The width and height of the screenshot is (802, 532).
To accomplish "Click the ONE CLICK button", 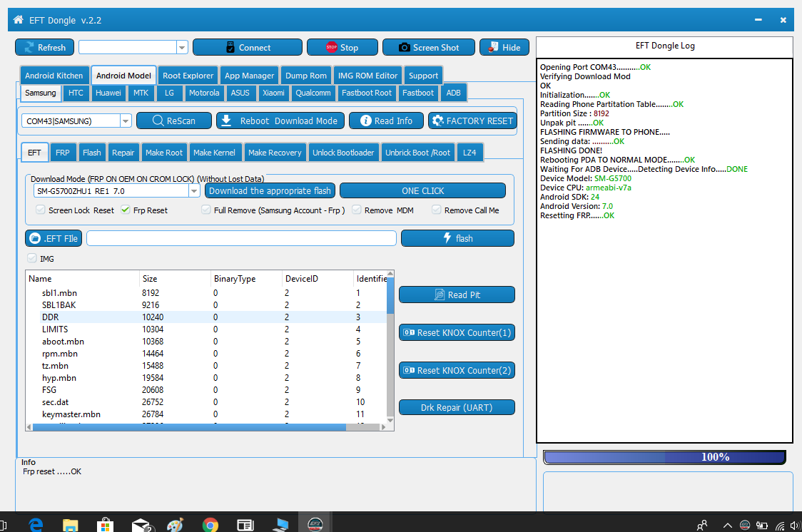I will 422,190.
